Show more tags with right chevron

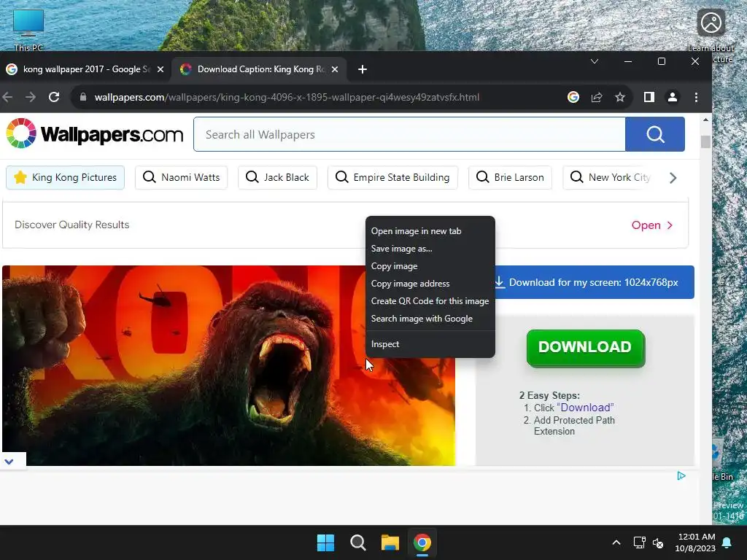click(673, 178)
